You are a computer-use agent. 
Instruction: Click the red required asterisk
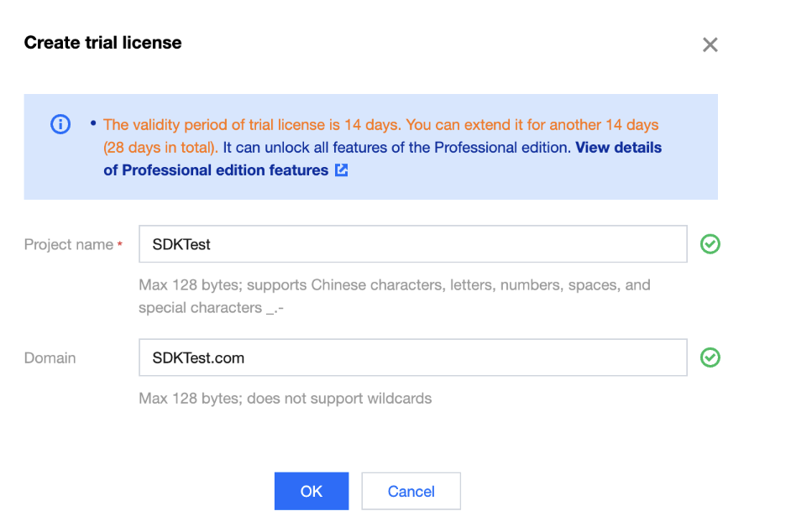click(x=119, y=245)
